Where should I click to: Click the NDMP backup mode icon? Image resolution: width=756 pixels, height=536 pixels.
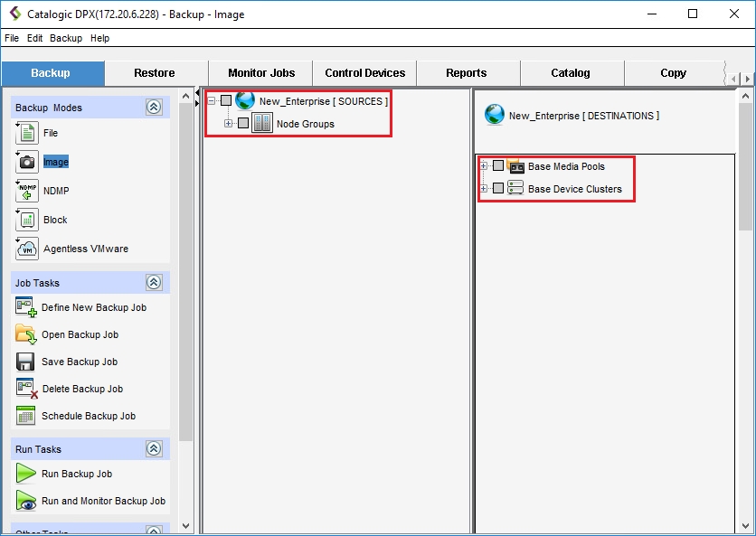tap(27, 191)
